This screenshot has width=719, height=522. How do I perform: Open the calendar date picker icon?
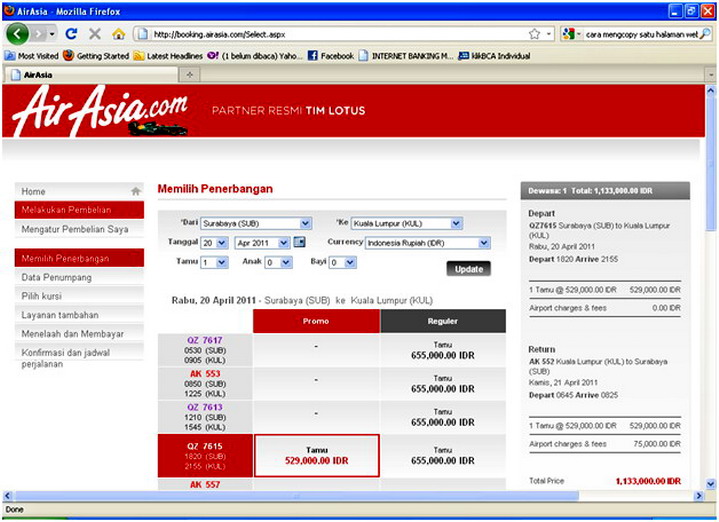(x=299, y=243)
